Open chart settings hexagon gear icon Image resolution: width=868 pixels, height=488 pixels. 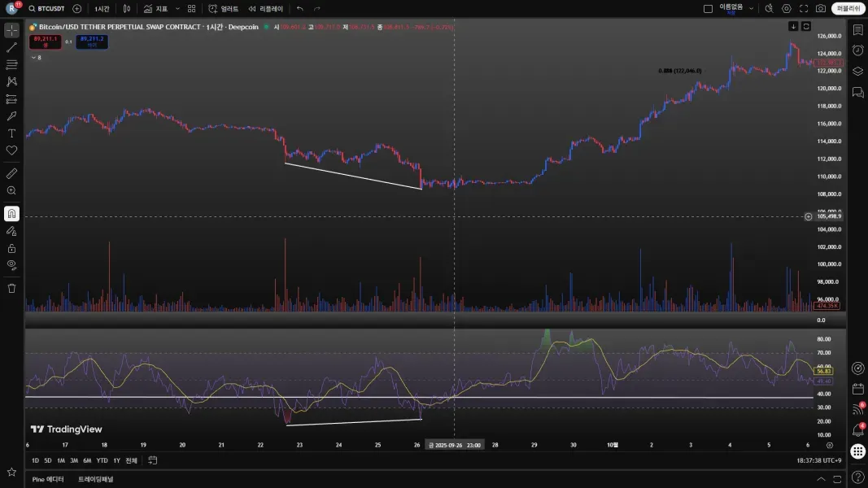[786, 9]
